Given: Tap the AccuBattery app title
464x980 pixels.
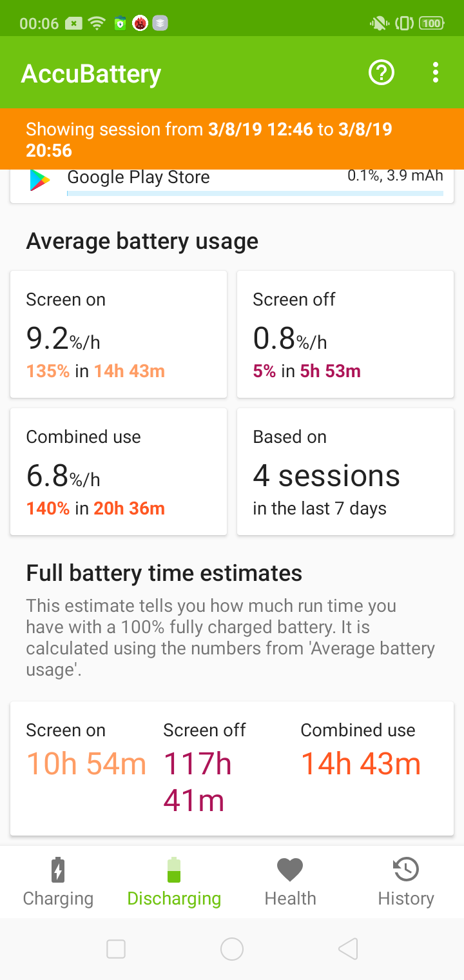Looking at the screenshot, I should coord(91,74).
